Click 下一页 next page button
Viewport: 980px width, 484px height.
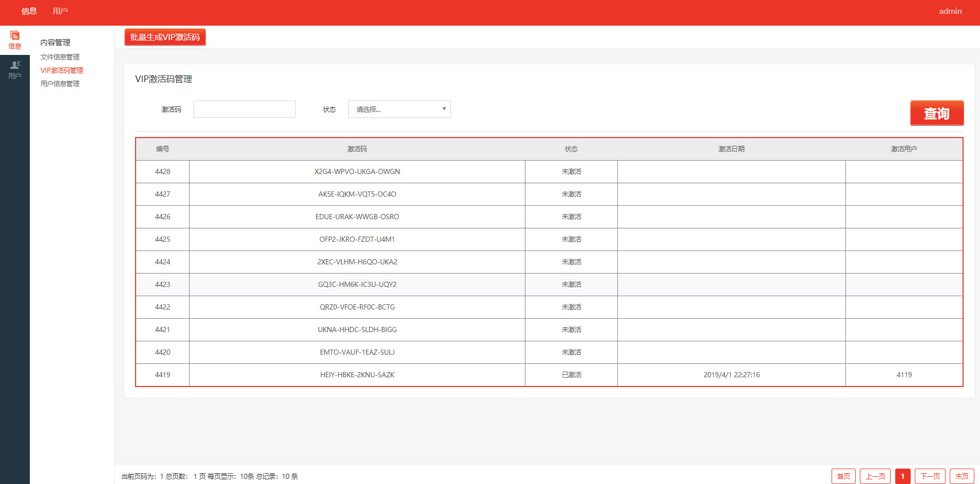pos(930,476)
